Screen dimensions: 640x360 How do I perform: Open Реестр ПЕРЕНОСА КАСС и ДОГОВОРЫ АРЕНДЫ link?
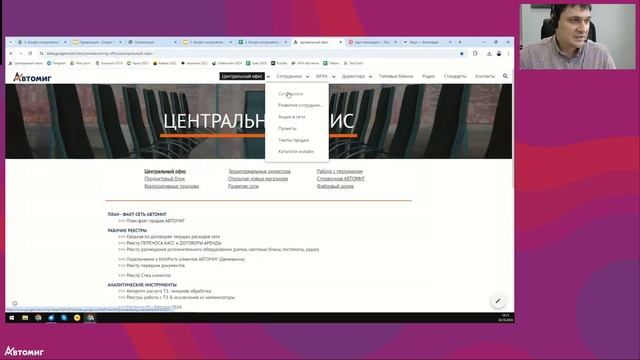click(x=174, y=243)
